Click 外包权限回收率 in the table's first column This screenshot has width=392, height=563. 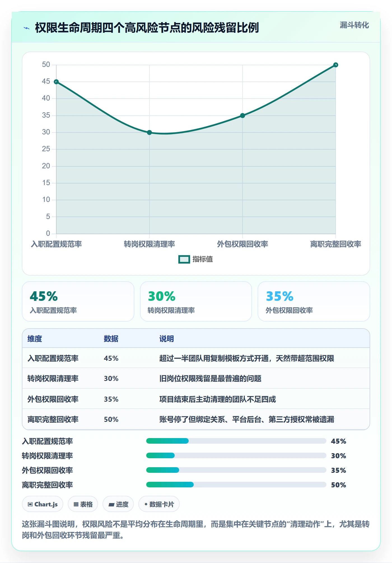point(53,399)
